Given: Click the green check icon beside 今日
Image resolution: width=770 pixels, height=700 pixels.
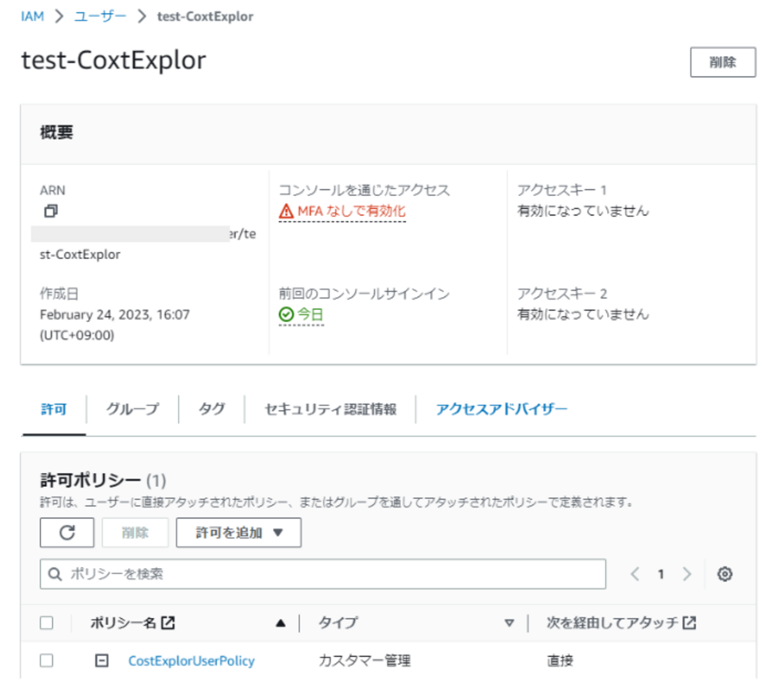Looking at the screenshot, I should tap(286, 314).
